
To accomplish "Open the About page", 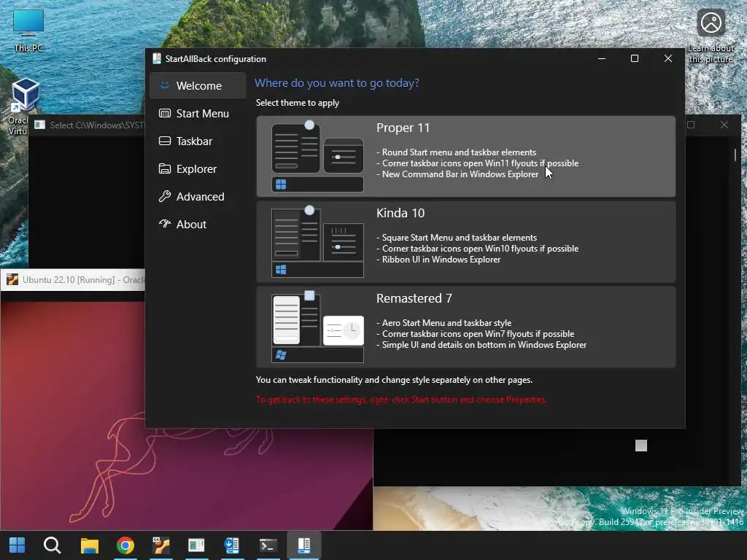I will [x=198, y=224].
